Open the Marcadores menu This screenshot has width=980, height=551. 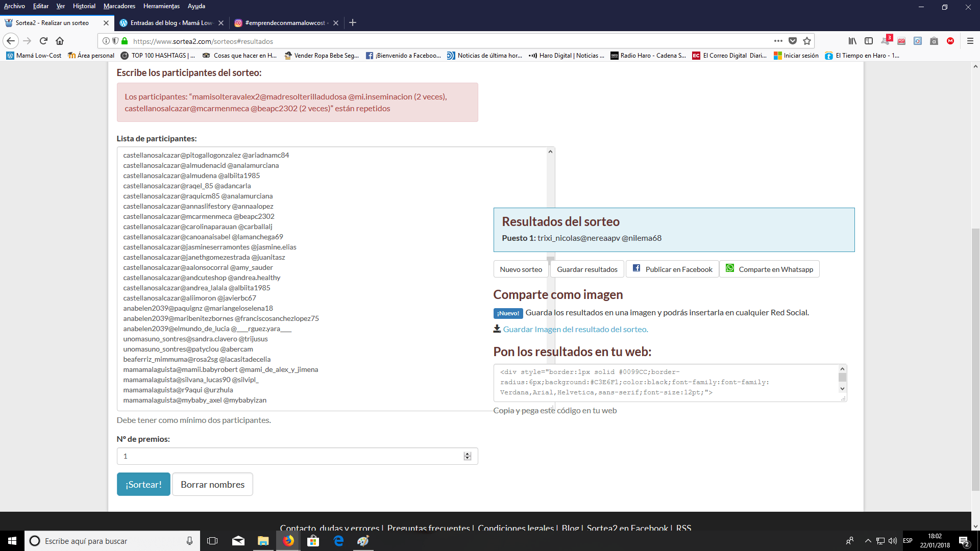pyautogui.click(x=119, y=6)
